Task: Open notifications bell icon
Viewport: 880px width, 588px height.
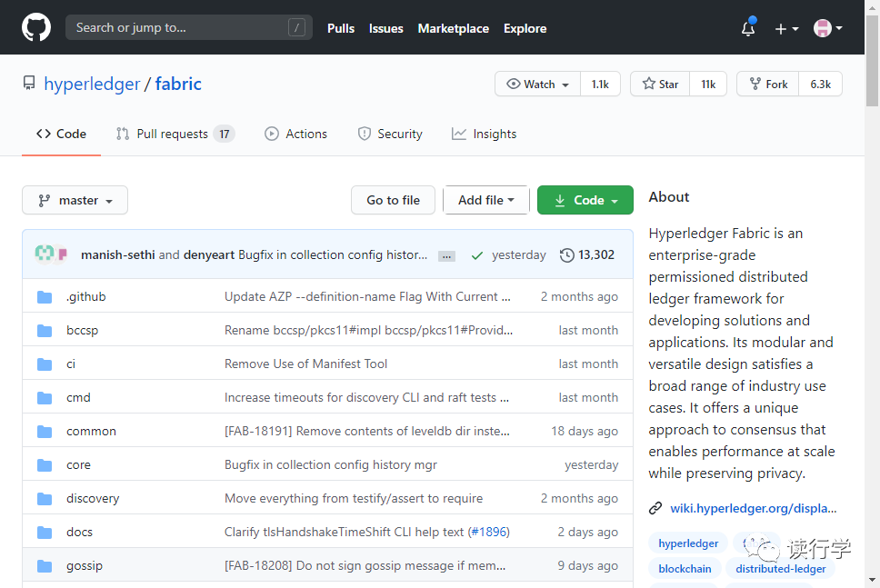Action: pos(748,28)
